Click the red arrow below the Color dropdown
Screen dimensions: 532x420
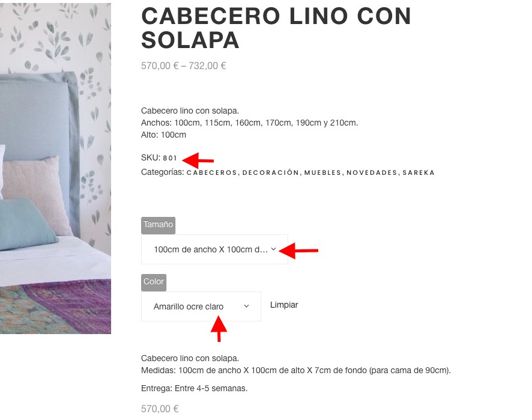click(219, 328)
